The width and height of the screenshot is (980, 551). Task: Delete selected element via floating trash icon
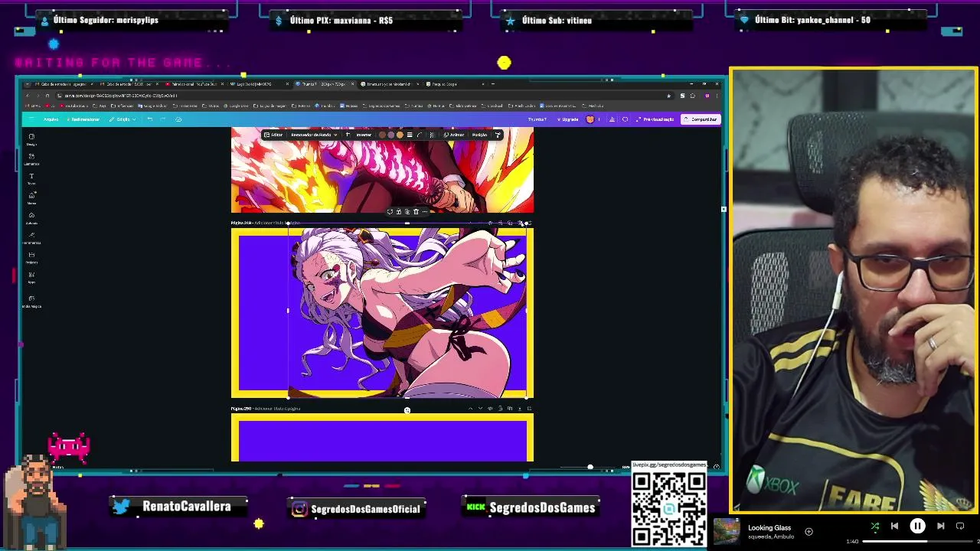coord(416,211)
